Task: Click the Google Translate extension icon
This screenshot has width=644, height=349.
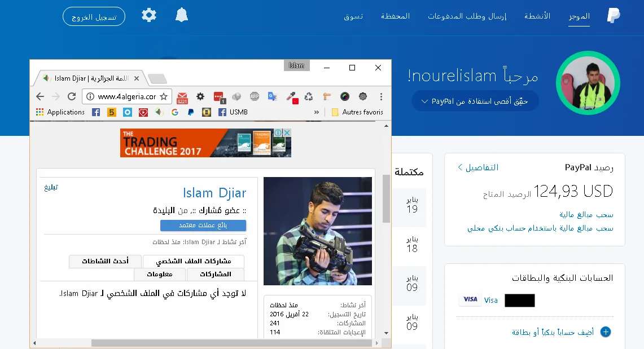Action: (272, 96)
